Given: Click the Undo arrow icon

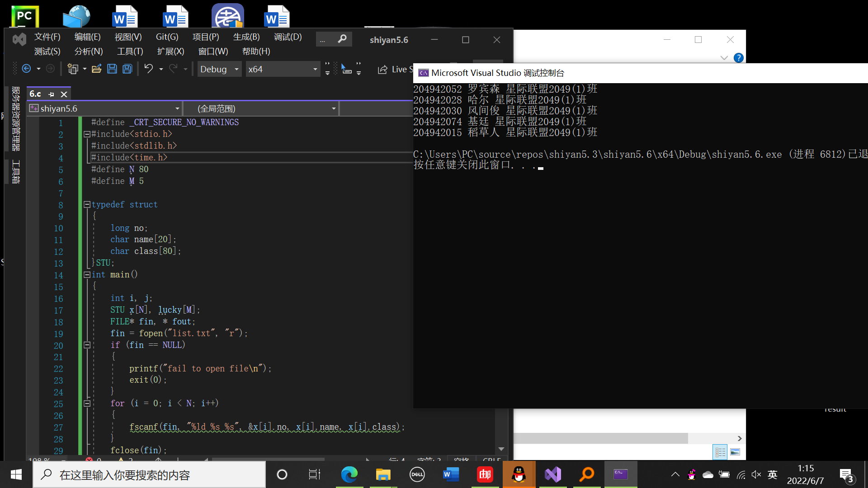Looking at the screenshot, I should coord(148,69).
